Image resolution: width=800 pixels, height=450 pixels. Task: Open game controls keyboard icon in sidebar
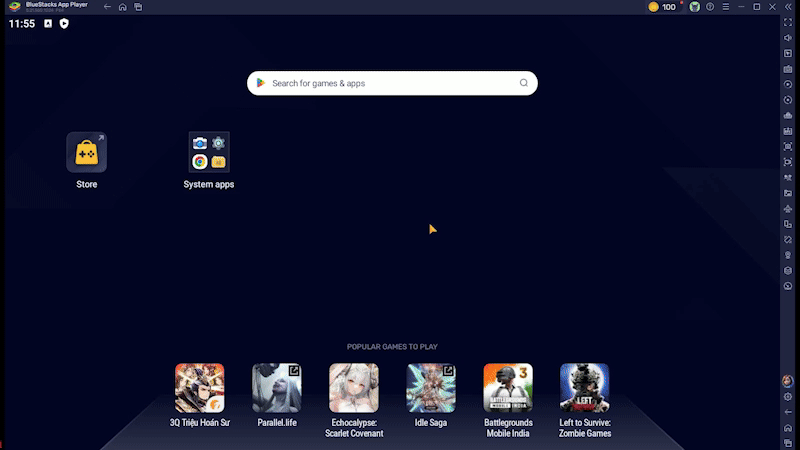[x=788, y=69]
